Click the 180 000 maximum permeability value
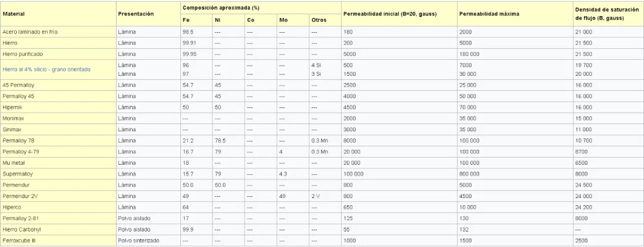The height and width of the screenshot is (247, 644). coord(469,54)
